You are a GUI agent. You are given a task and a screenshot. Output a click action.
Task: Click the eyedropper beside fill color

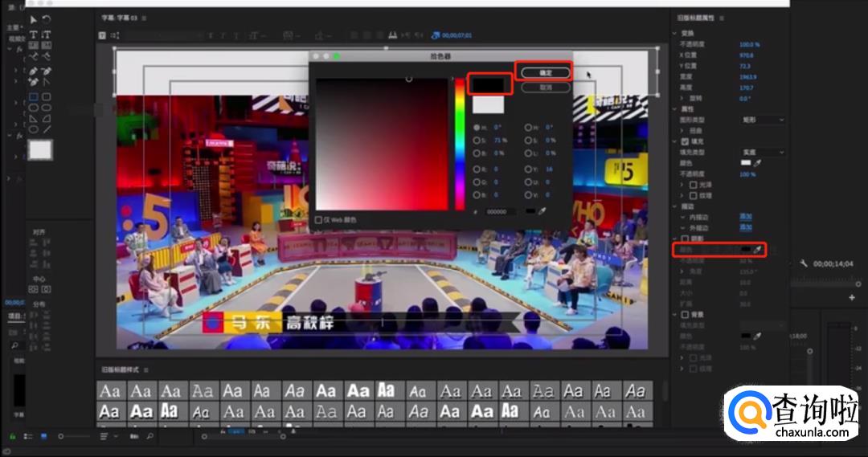757,163
